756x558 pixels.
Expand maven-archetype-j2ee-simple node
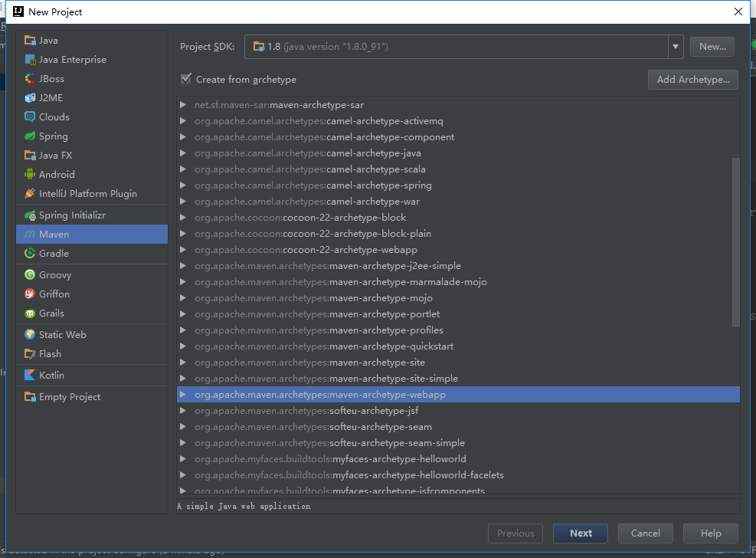183,266
